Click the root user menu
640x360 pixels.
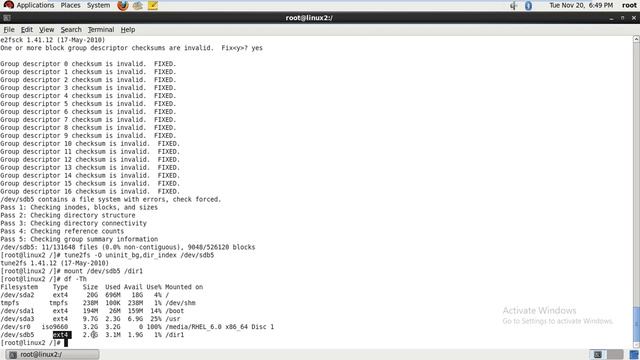pyautogui.click(x=629, y=5)
